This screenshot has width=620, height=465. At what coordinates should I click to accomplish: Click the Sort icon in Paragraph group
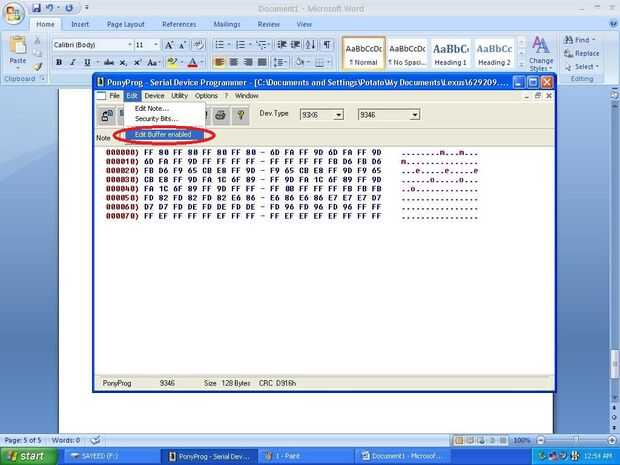point(310,45)
